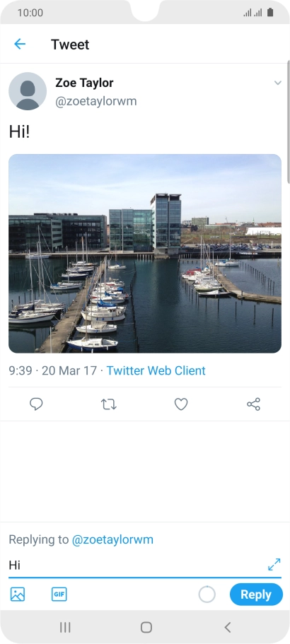Open Android recent apps button
Image resolution: width=290 pixels, height=644 pixels.
click(65, 627)
